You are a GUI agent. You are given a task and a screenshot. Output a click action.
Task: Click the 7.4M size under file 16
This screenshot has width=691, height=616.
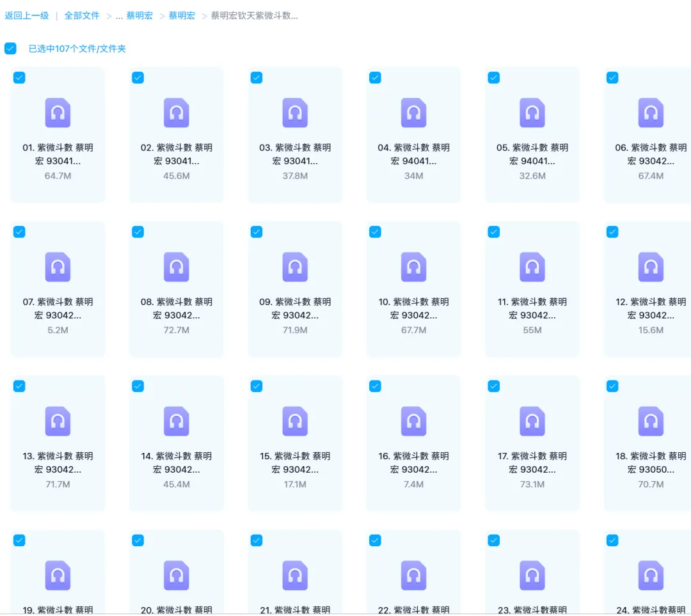point(413,484)
